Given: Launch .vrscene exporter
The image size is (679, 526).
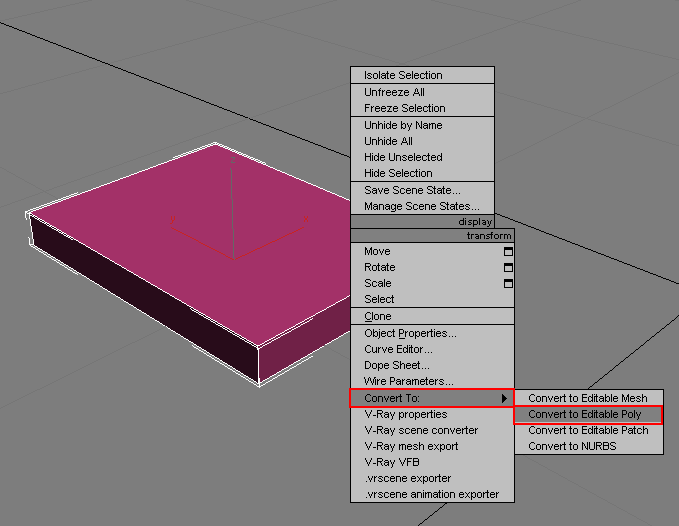Looking at the screenshot, I should pyautogui.click(x=432, y=478).
